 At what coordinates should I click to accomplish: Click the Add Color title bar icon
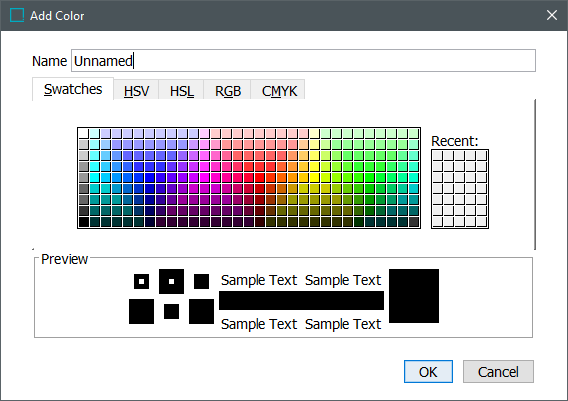coord(17,15)
